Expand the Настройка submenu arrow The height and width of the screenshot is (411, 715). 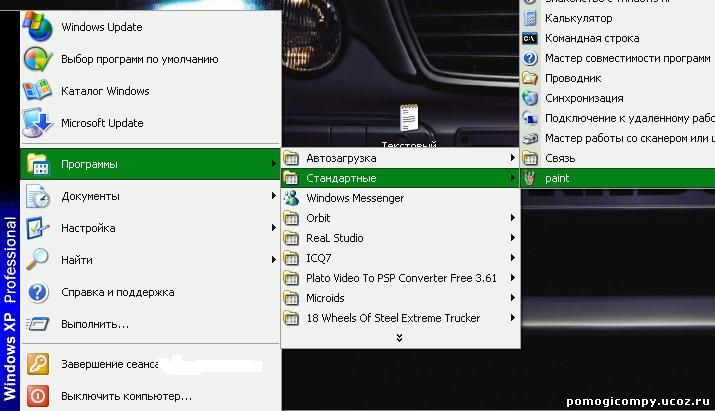click(274, 228)
